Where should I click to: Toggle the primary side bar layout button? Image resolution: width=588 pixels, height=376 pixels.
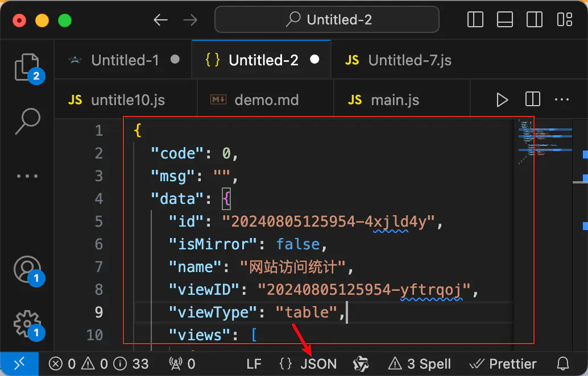pyautogui.click(x=475, y=20)
